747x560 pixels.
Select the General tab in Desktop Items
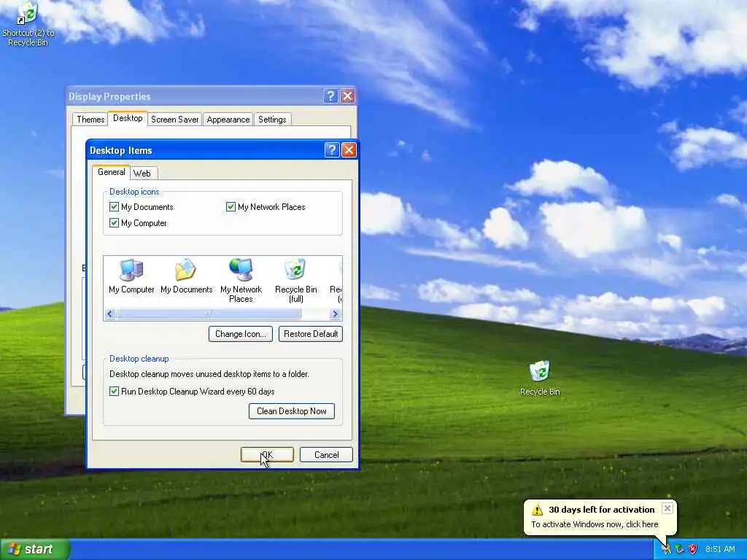tap(112, 172)
